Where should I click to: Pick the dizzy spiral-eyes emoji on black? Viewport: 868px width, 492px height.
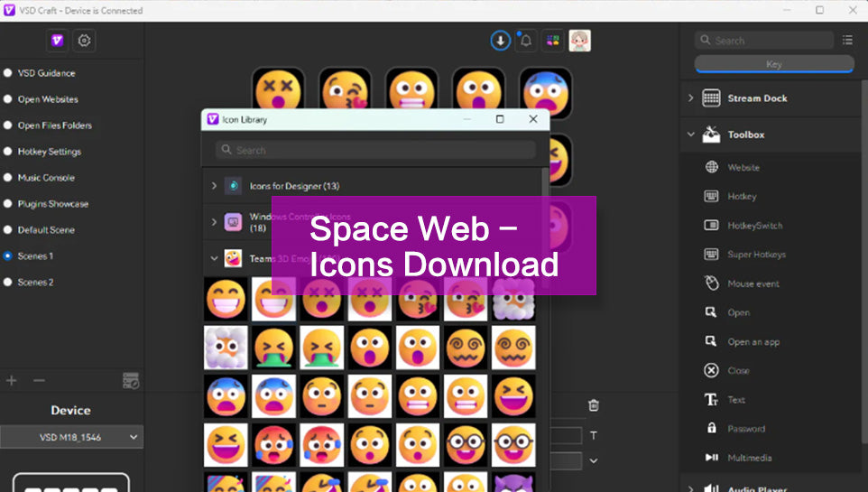point(466,348)
